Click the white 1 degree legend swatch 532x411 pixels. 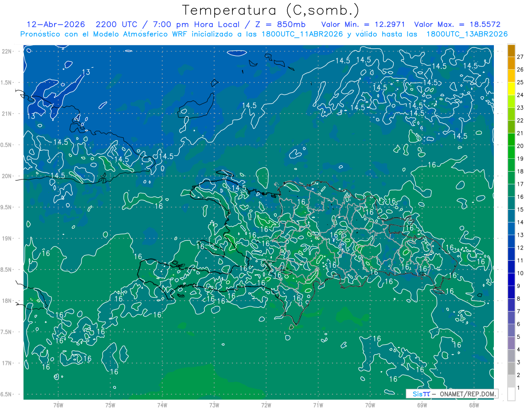pos(511,394)
